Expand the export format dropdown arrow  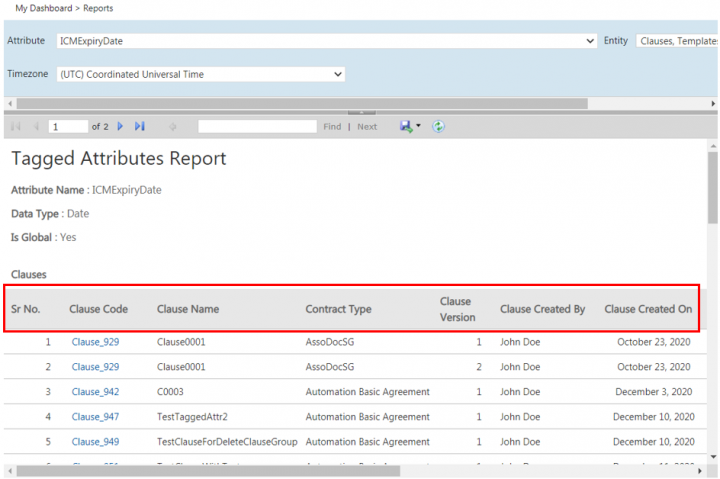pos(418,127)
